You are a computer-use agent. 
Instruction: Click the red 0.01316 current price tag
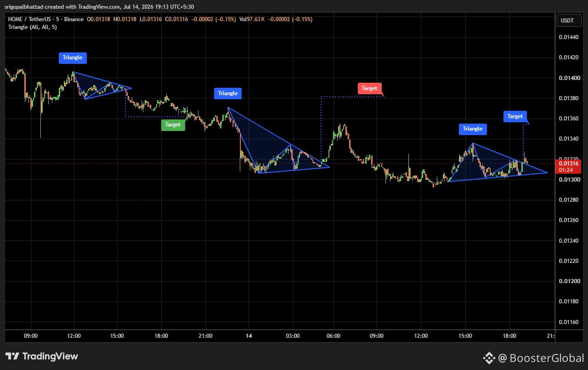pos(569,164)
